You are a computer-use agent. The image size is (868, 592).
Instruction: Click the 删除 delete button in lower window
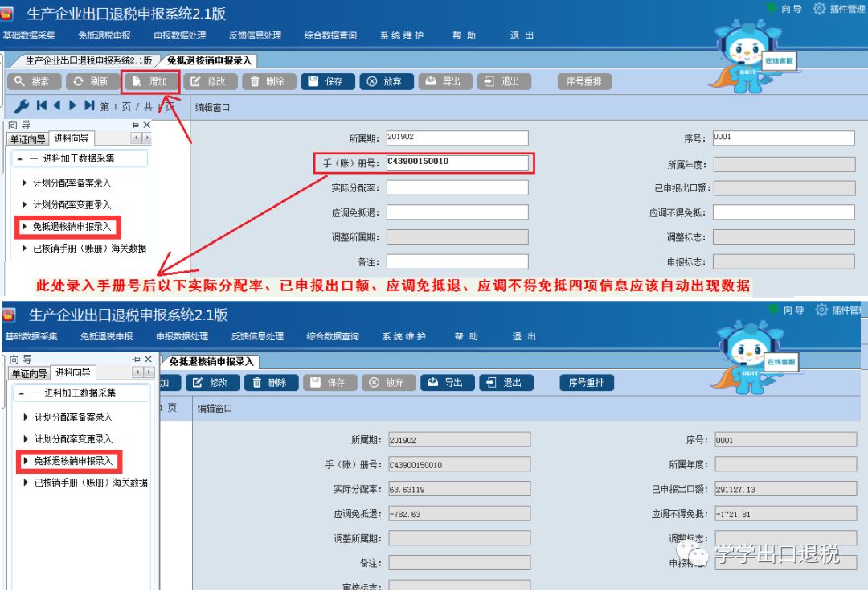pyautogui.click(x=272, y=383)
